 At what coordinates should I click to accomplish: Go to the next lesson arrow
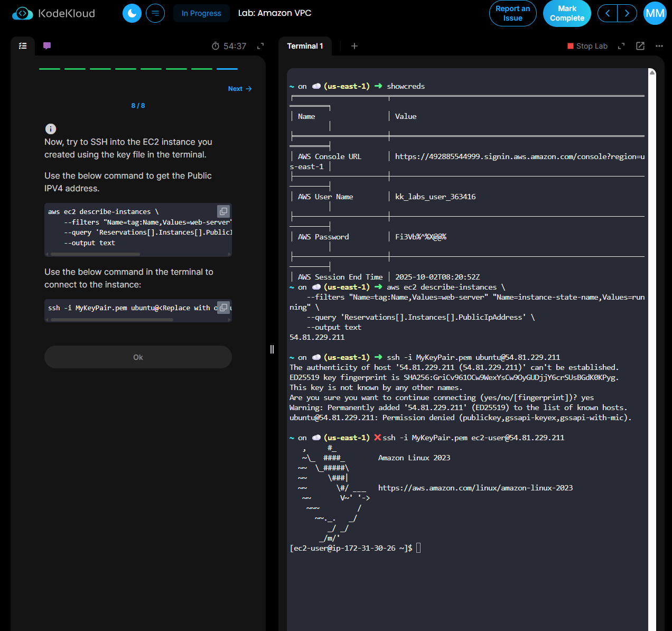point(627,13)
